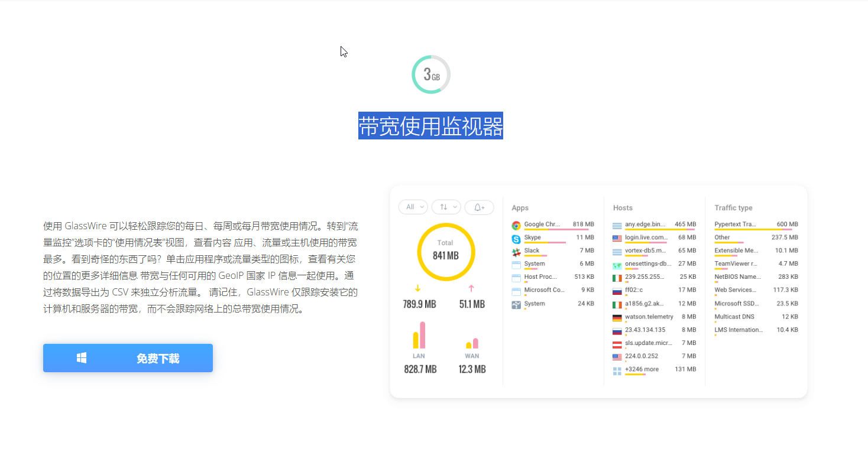Viewport: 868px width, 449px height.
Task: Click the System 24 KB network icon
Action: click(x=516, y=304)
